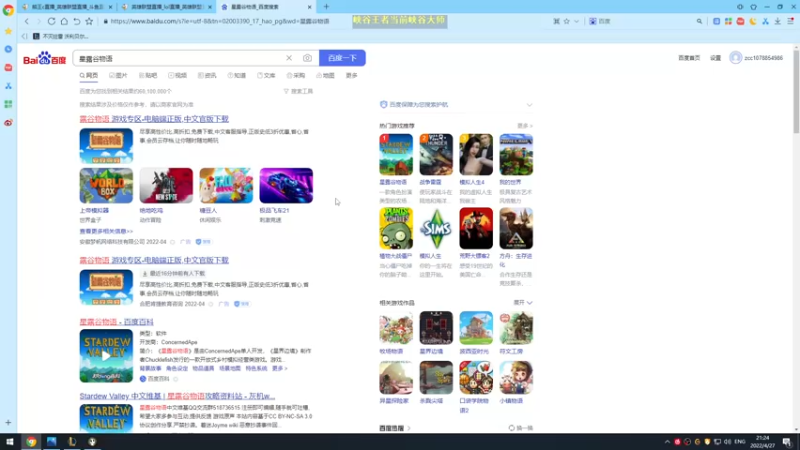
Task: Click the 百度一下 search button
Action: pos(342,58)
